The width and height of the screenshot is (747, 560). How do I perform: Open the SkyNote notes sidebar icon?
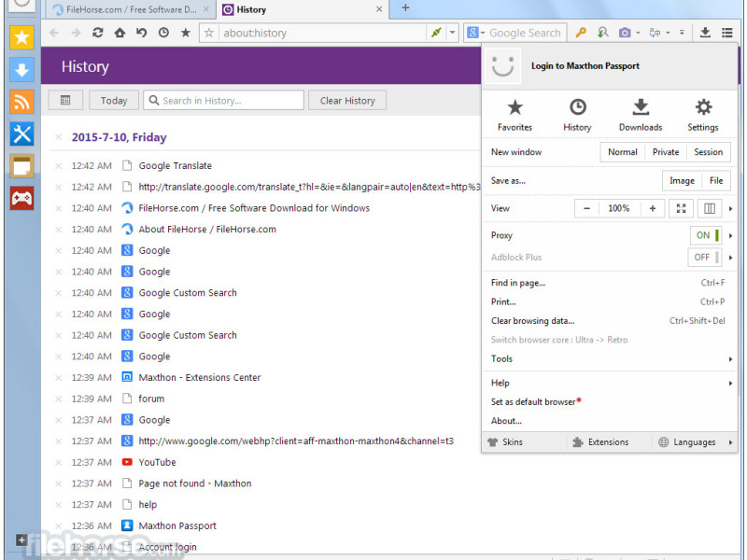[x=21, y=166]
